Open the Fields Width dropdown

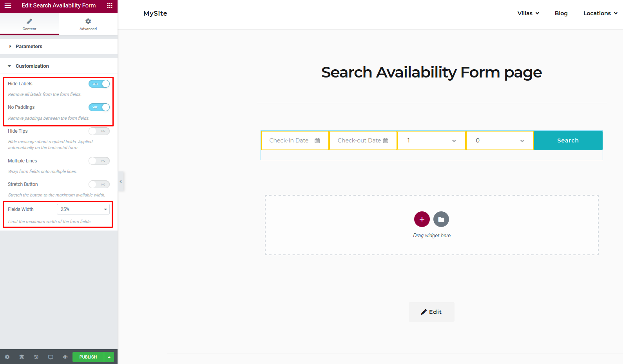[83, 209]
